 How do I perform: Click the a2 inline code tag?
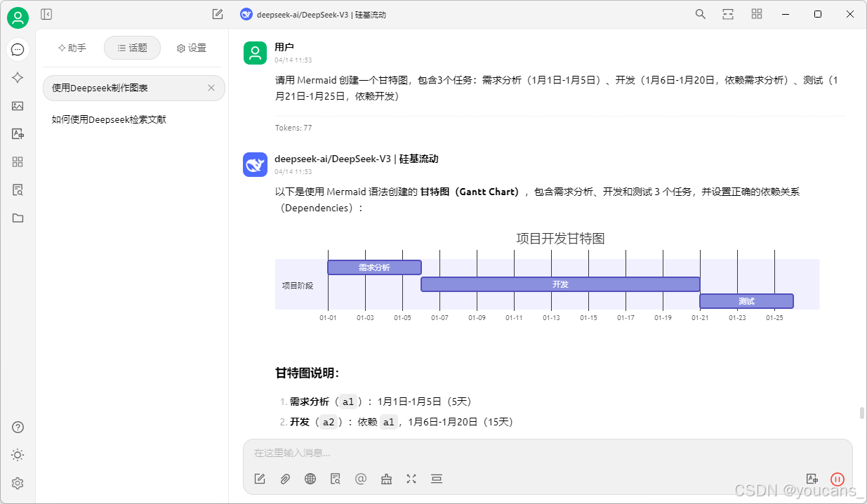(x=329, y=422)
